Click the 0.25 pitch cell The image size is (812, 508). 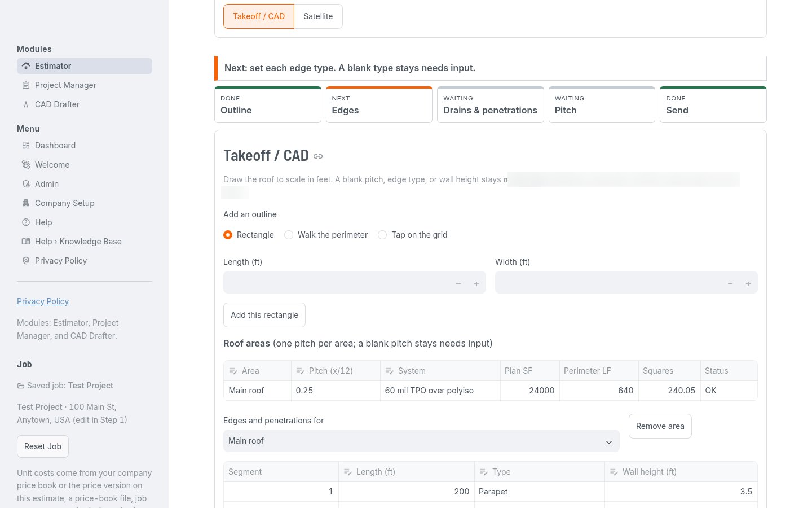tap(336, 391)
